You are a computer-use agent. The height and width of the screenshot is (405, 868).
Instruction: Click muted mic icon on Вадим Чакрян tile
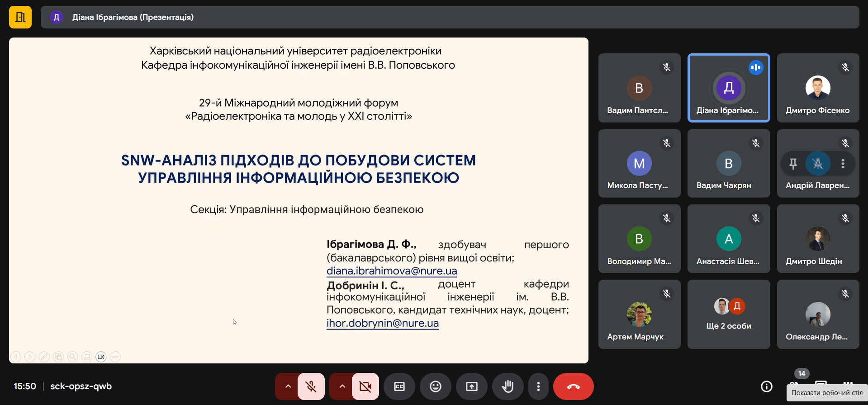point(756,143)
